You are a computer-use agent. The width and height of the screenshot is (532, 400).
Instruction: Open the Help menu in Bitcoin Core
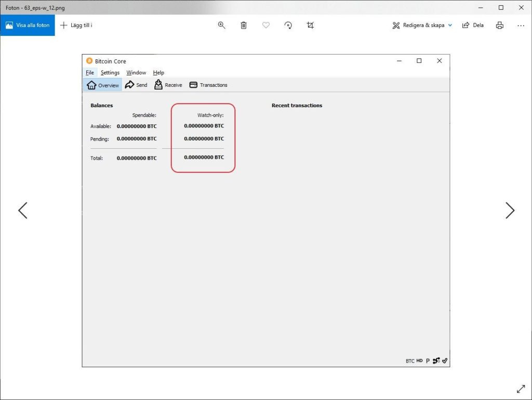click(x=158, y=73)
